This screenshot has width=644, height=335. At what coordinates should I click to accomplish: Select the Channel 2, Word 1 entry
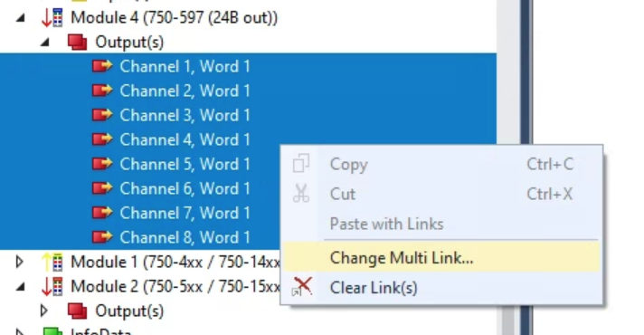[185, 91]
